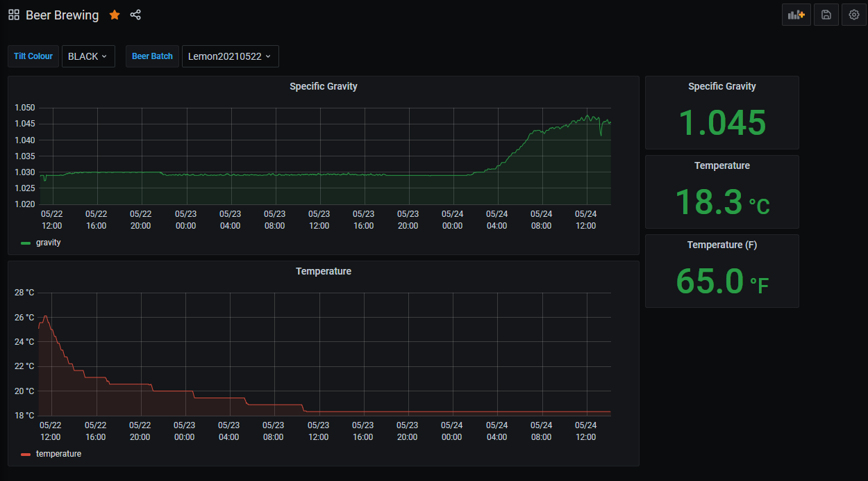Click the 1.050 gravity axis label

[x=24, y=108]
